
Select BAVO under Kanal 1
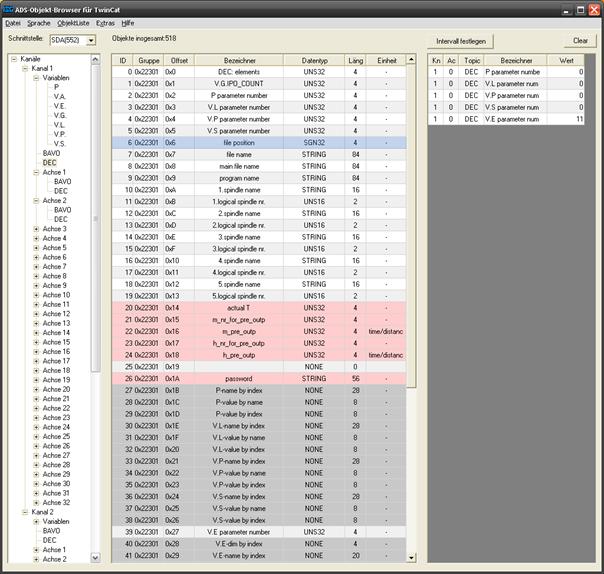[x=51, y=153]
